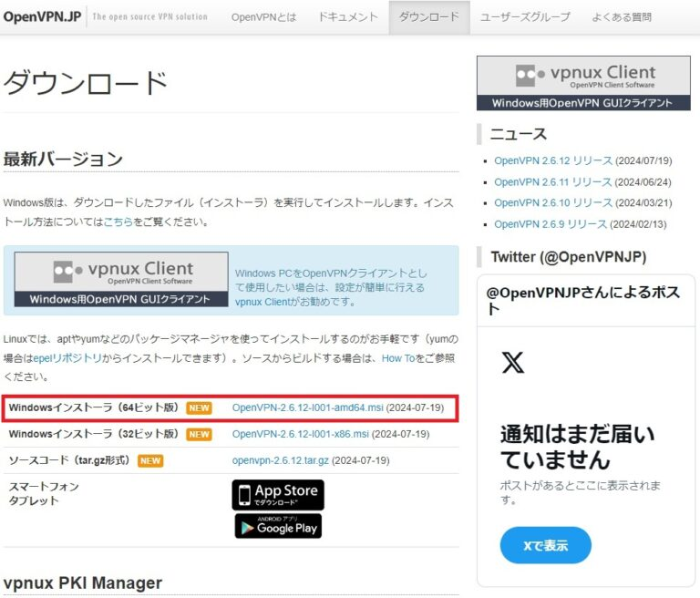Download the OpenVPN-2.6.12-I001-x86.msi file
700x598 pixels.
point(300,434)
